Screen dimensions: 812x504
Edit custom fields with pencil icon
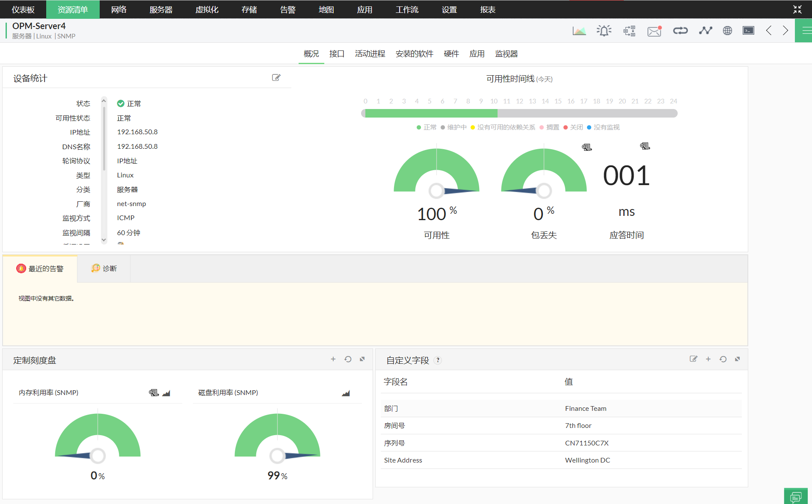pos(693,359)
